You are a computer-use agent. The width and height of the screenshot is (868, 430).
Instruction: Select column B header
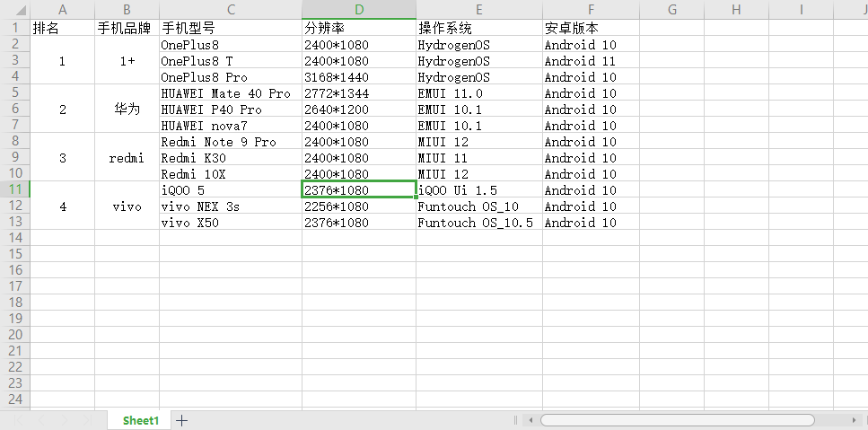coord(127,9)
